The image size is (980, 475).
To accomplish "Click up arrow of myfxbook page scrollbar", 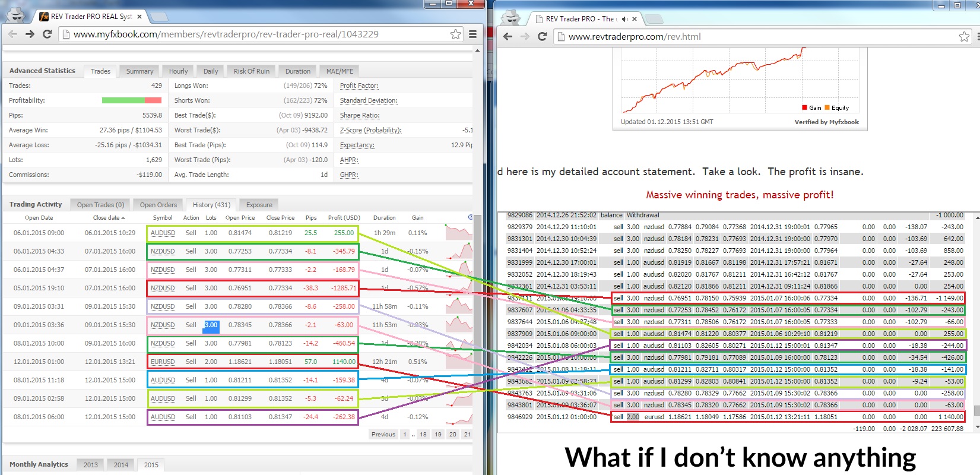I will pos(478,51).
